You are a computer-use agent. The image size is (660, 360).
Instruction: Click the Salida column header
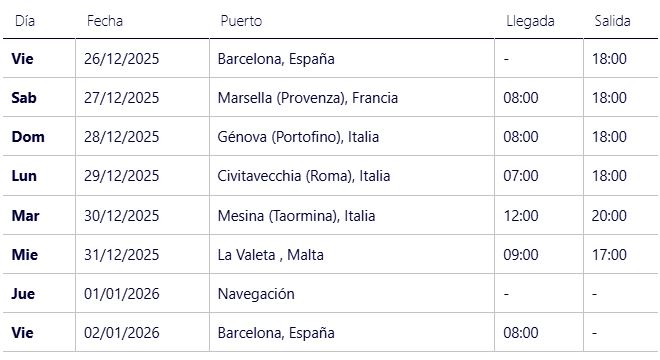(x=612, y=21)
